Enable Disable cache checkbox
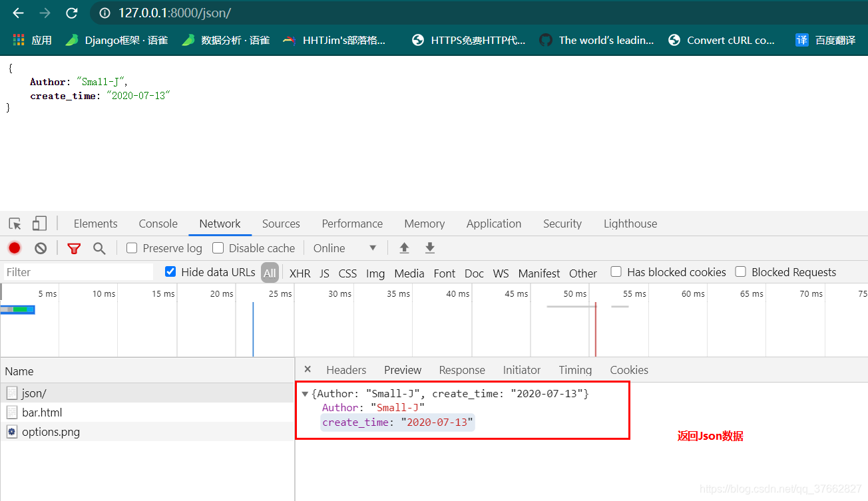Image resolution: width=868 pixels, height=501 pixels. 218,248
